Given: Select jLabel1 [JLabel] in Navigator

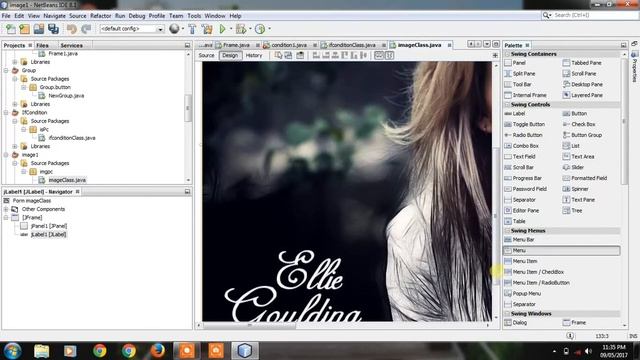Looking at the screenshot, I should coord(49,235).
